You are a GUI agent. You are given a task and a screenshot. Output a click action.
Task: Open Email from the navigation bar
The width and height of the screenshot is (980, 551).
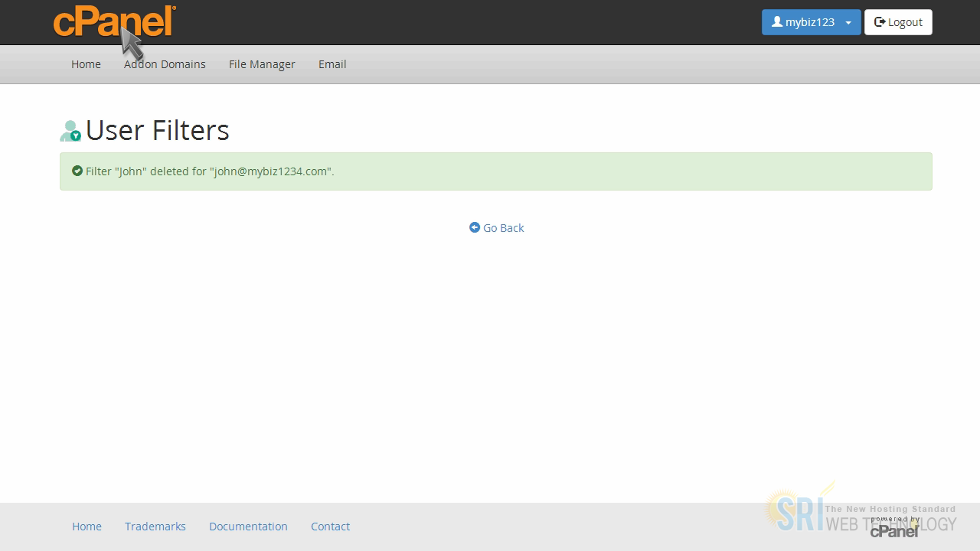[332, 64]
